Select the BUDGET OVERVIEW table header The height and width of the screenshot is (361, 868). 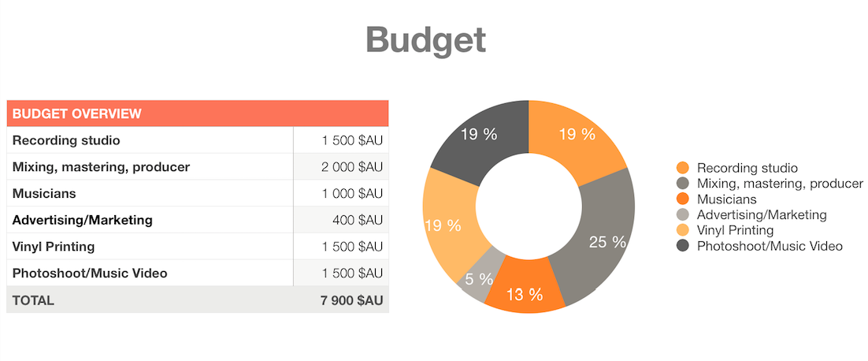[197, 114]
